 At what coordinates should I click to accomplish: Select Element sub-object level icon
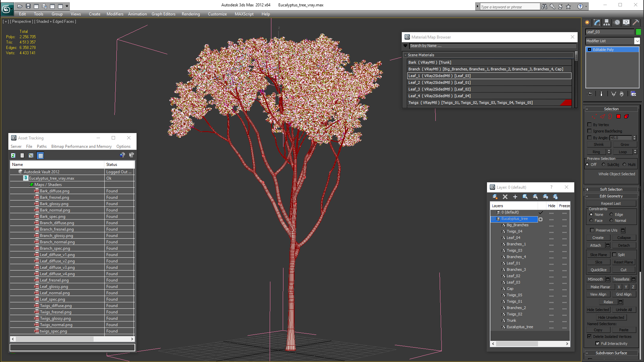pos(626,116)
